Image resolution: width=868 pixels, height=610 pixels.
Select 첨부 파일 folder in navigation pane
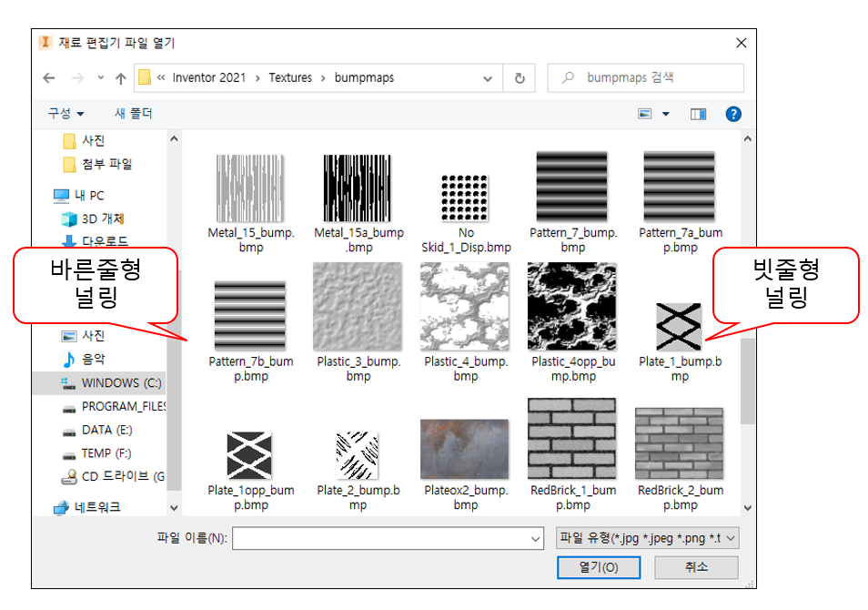[x=97, y=164]
